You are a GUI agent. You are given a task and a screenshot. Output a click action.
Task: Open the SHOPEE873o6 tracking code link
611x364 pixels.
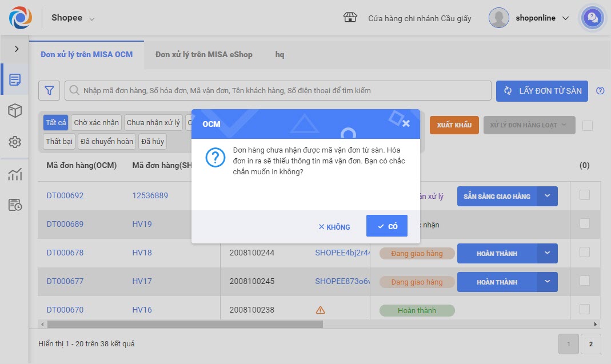coord(342,281)
